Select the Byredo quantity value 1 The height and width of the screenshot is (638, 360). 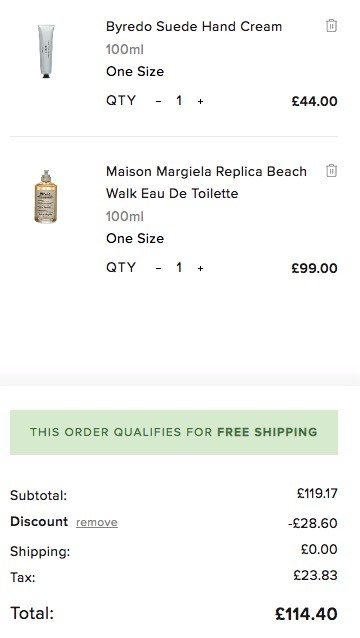(x=179, y=101)
